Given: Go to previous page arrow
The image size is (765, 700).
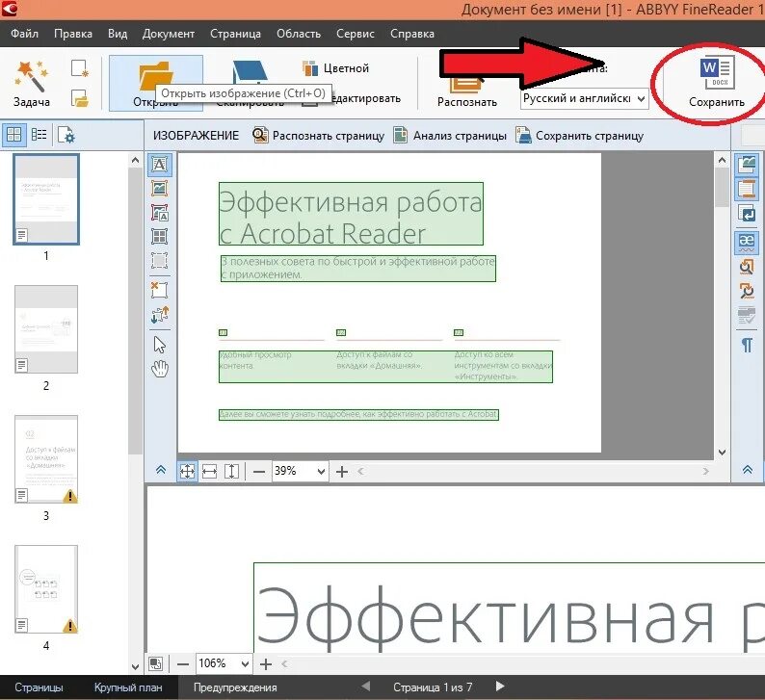Looking at the screenshot, I should coord(365,687).
